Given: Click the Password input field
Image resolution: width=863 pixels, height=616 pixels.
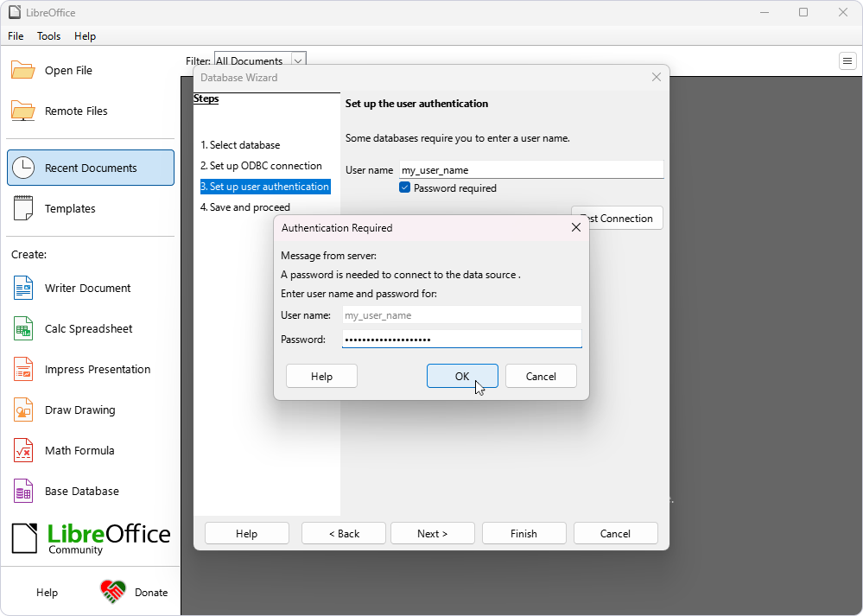Looking at the screenshot, I should coord(462,340).
